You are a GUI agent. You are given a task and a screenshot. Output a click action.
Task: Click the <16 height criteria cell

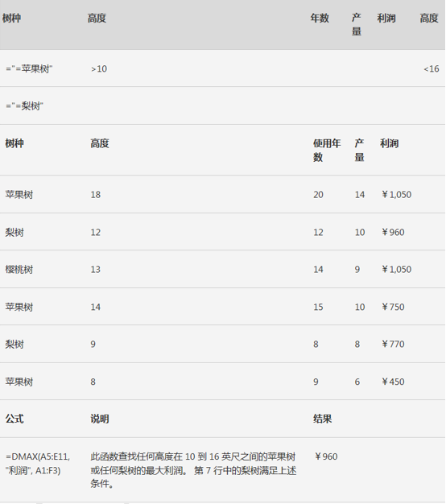click(432, 68)
